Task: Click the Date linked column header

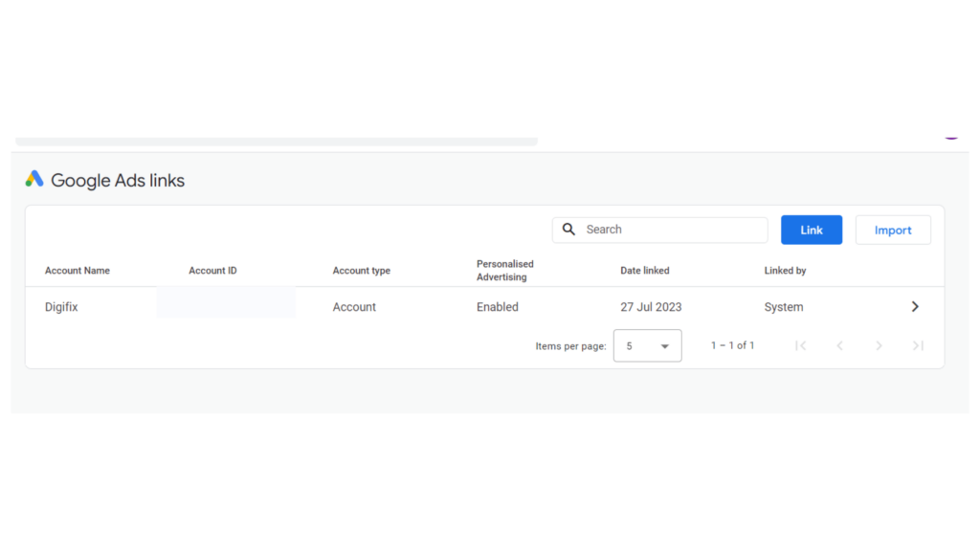Action: tap(645, 271)
